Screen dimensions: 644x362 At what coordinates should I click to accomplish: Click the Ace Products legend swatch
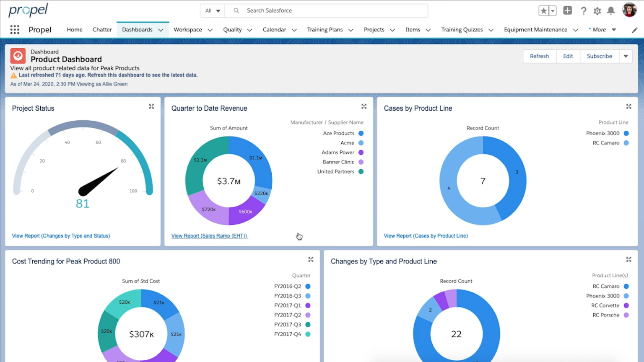click(361, 133)
